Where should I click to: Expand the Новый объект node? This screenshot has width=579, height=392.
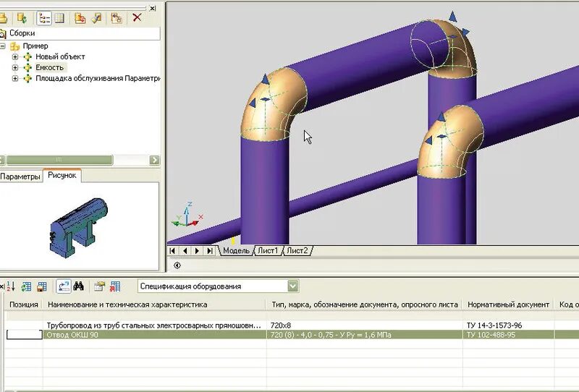pyautogui.click(x=14, y=57)
